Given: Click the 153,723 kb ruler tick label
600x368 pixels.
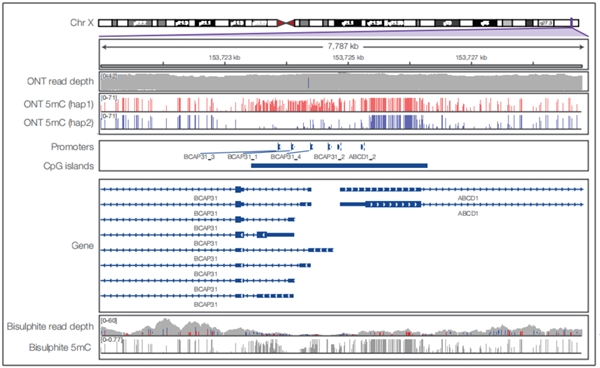Looking at the screenshot, I should pyautogui.click(x=224, y=57).
